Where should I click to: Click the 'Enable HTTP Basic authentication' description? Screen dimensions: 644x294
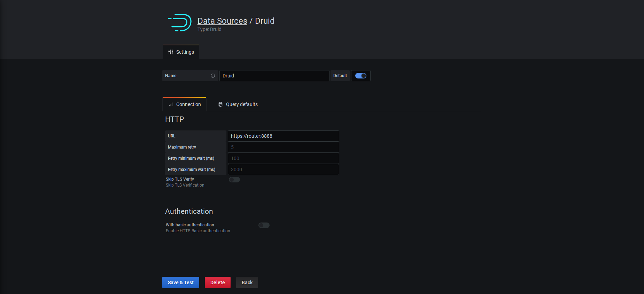[198, 231]
